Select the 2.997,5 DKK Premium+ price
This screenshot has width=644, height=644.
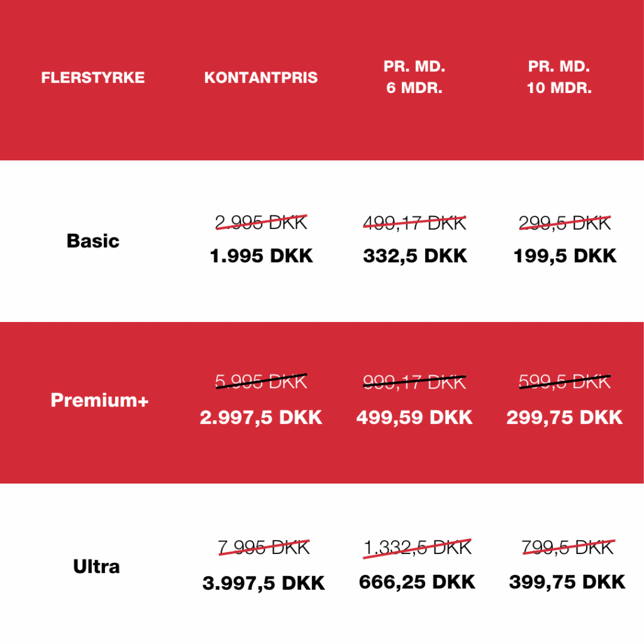tap(261, 418)
